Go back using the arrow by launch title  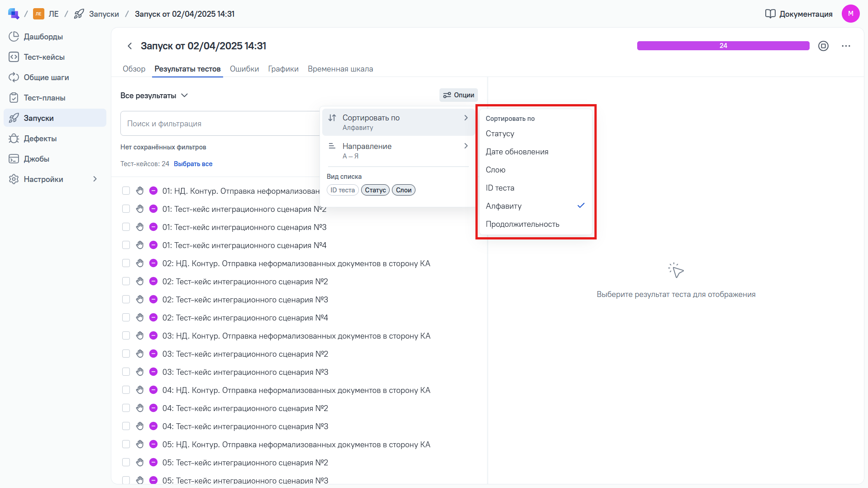click(x=130, y=46)
